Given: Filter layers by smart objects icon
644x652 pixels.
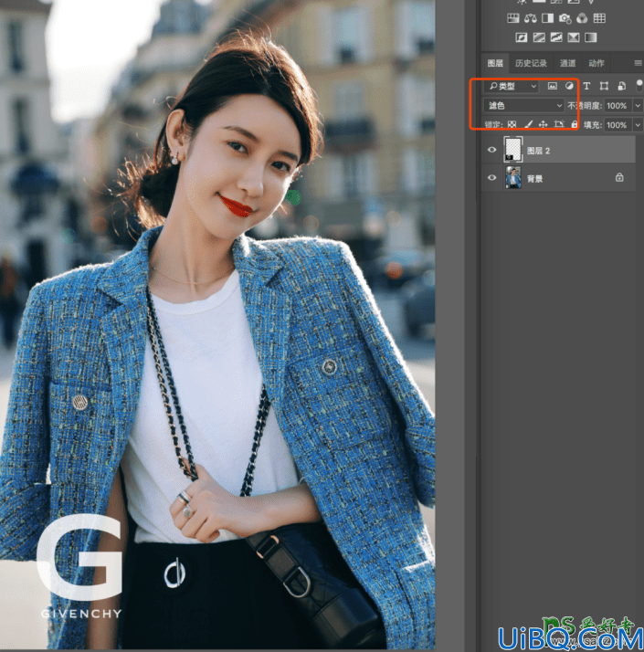Looking at the screenshot, I should pos(621,86).
